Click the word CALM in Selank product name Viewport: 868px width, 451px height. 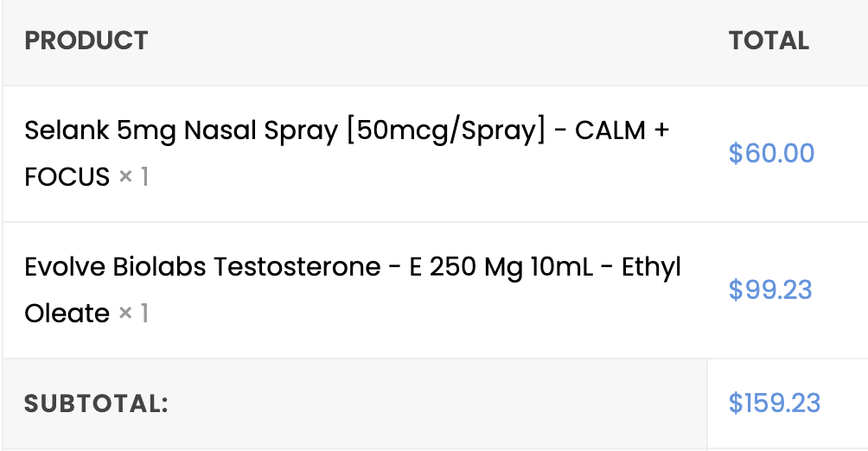[x=610, y=131]
